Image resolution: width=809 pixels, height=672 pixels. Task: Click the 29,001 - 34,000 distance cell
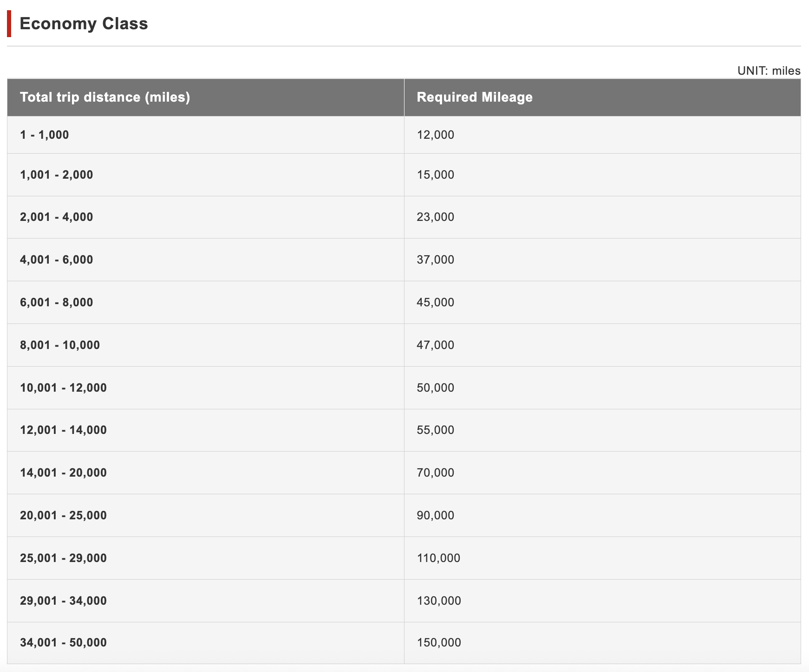point(63,601)
